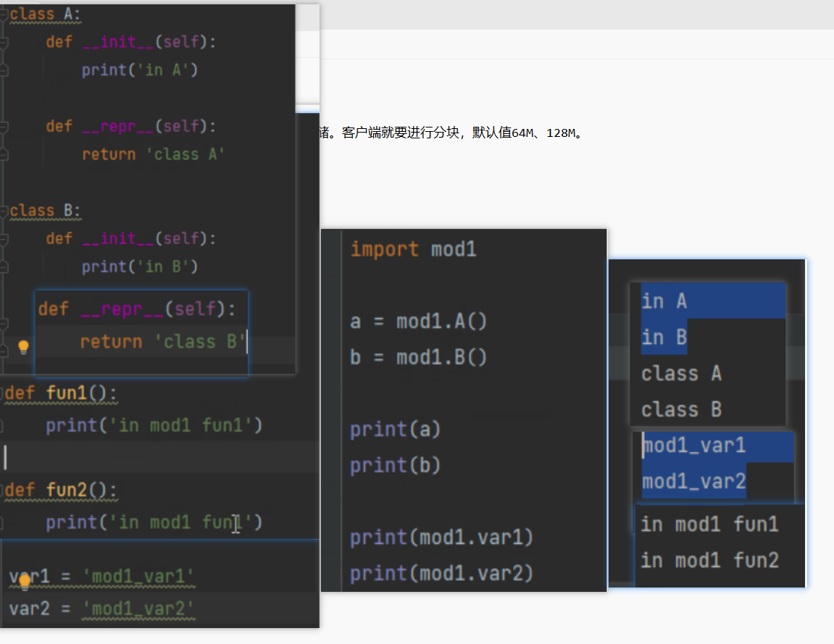Screen dimensions: 834x644
Task: Click output line 'in mod1 fun1'
Action: [x=709, y=524]
